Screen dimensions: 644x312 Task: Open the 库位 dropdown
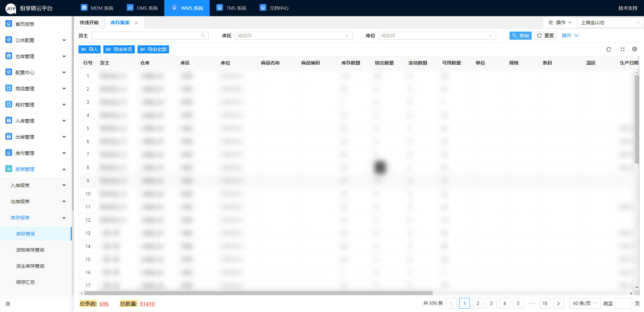[x=437, y=36]
